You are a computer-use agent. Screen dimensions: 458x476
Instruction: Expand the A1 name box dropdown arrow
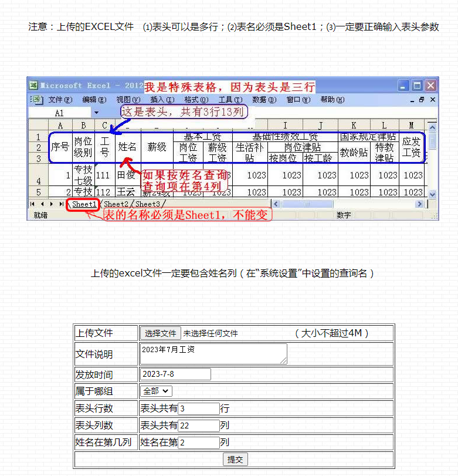(96, 113)
